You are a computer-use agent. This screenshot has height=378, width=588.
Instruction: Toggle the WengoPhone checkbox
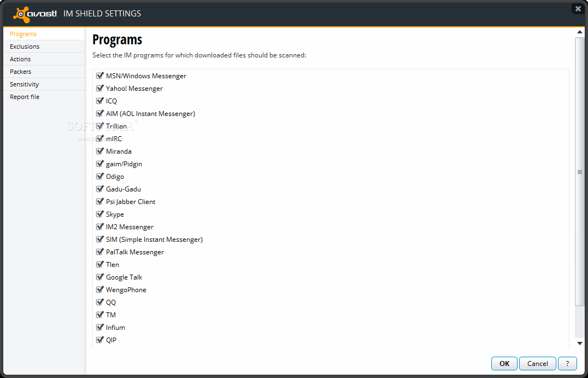tap(100, 289)
